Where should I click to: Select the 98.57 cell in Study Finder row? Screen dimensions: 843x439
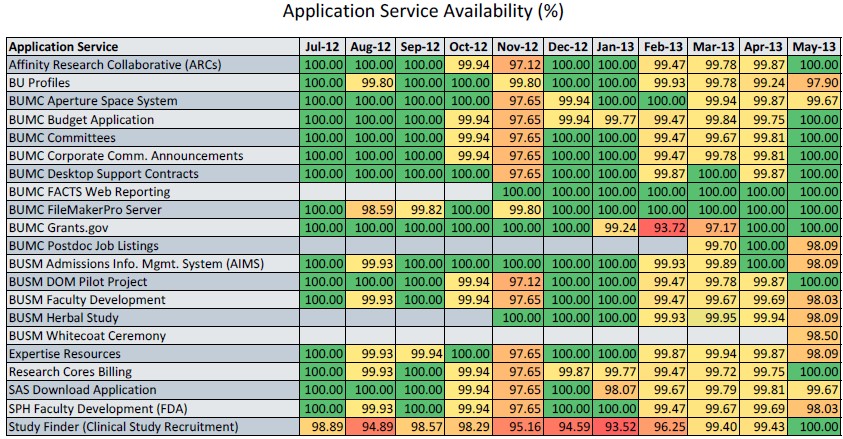point(420,427)
